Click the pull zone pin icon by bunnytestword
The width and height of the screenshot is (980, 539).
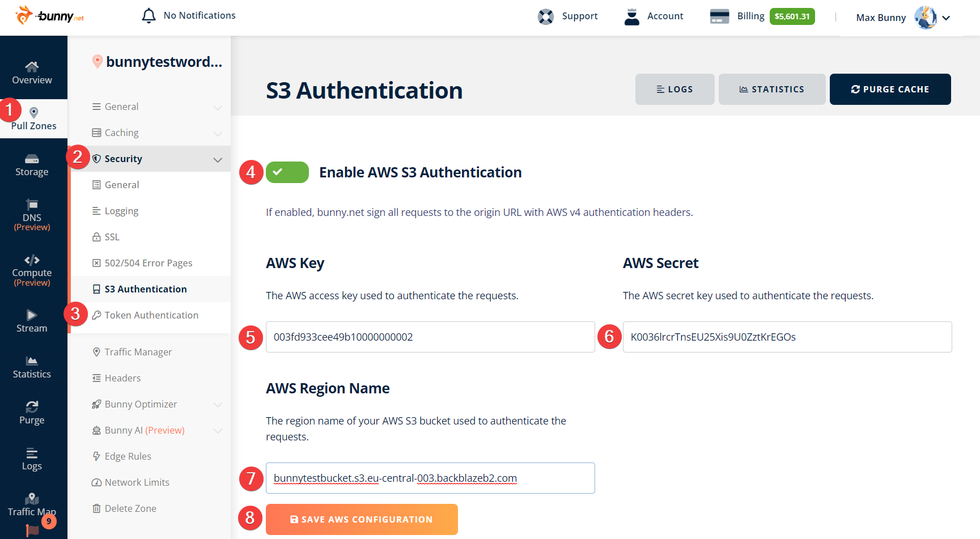97,61
